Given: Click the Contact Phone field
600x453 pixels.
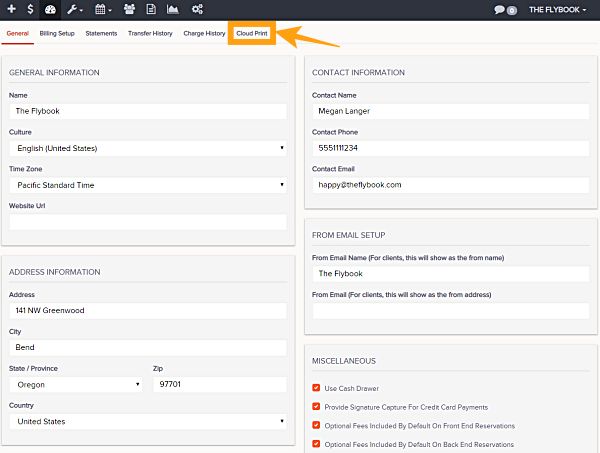Looking at the screenshot, I should click(451, 148).
